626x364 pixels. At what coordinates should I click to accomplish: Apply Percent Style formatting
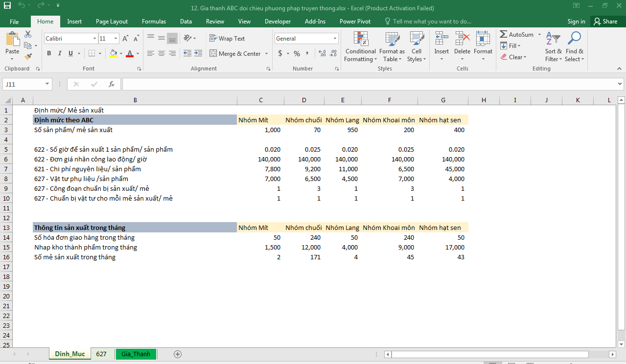(297, 53)
